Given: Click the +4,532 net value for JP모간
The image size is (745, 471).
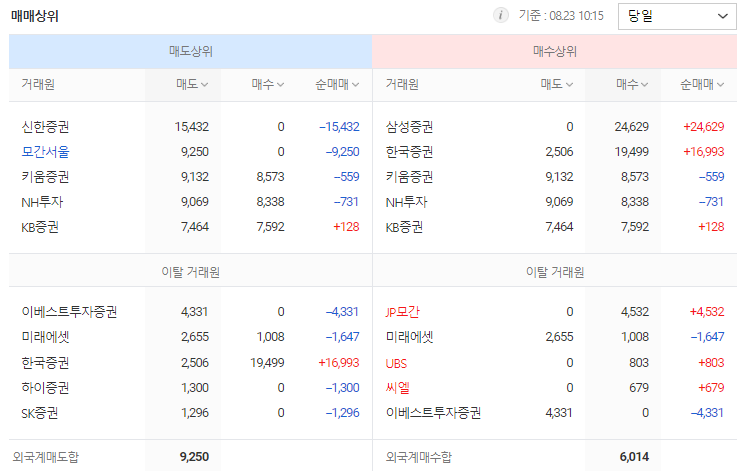Looking at the screenshot, I should (707, 312).
